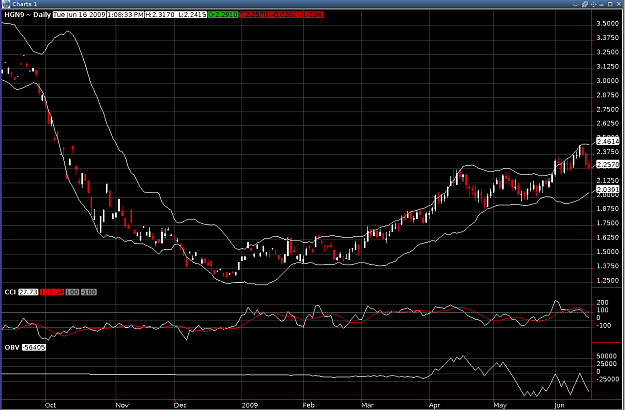Screen dimensions: 625x410
Task: Click the grey CCI 100 level box
Action: tap(72, 292)
